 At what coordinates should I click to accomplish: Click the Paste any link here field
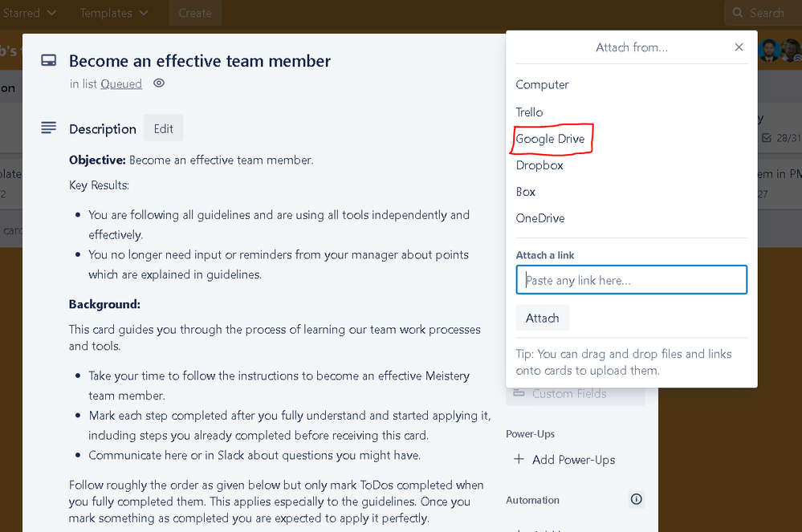click(x=631, y=279)
